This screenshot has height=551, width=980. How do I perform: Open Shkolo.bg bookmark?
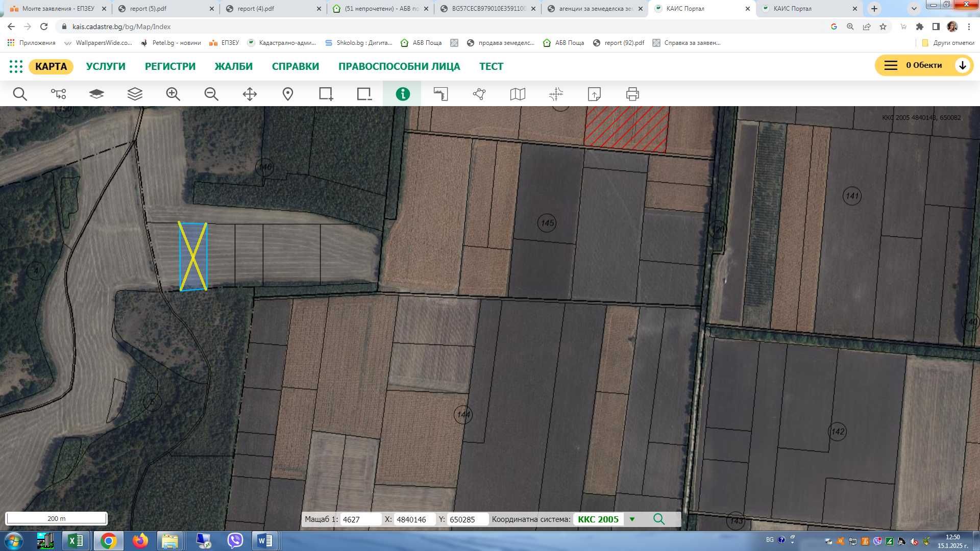pyautogui.click(x=359, y=43)
